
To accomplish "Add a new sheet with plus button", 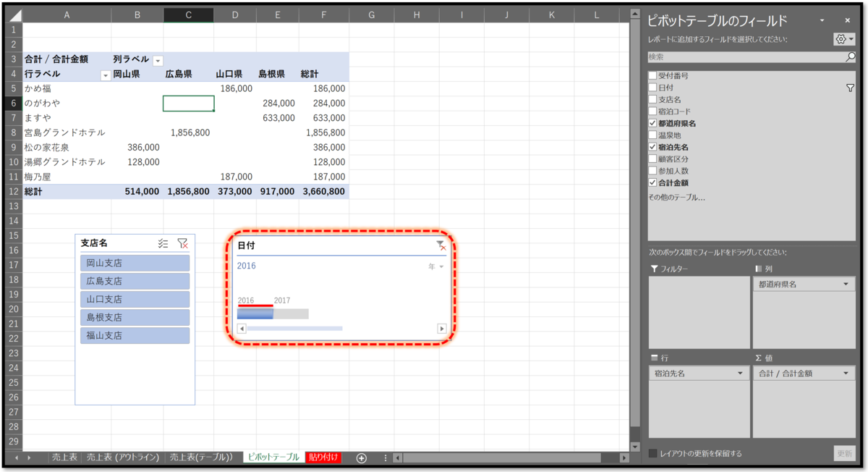I will pyautogui.click(x=361, y=458).
